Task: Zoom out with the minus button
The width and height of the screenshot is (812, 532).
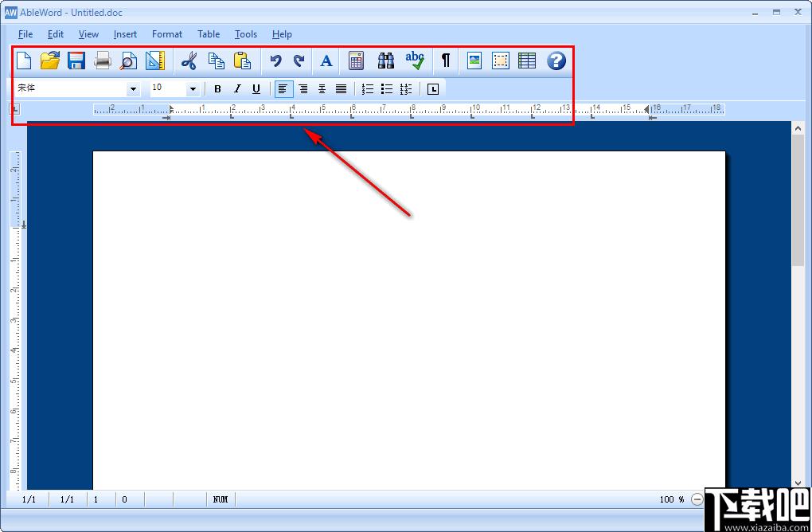Action: (x=697, y=499)
